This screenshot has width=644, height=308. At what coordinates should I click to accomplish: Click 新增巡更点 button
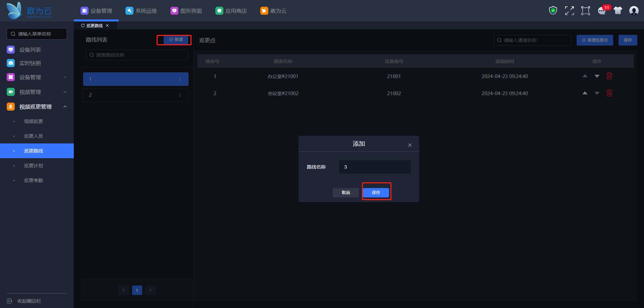595,40
